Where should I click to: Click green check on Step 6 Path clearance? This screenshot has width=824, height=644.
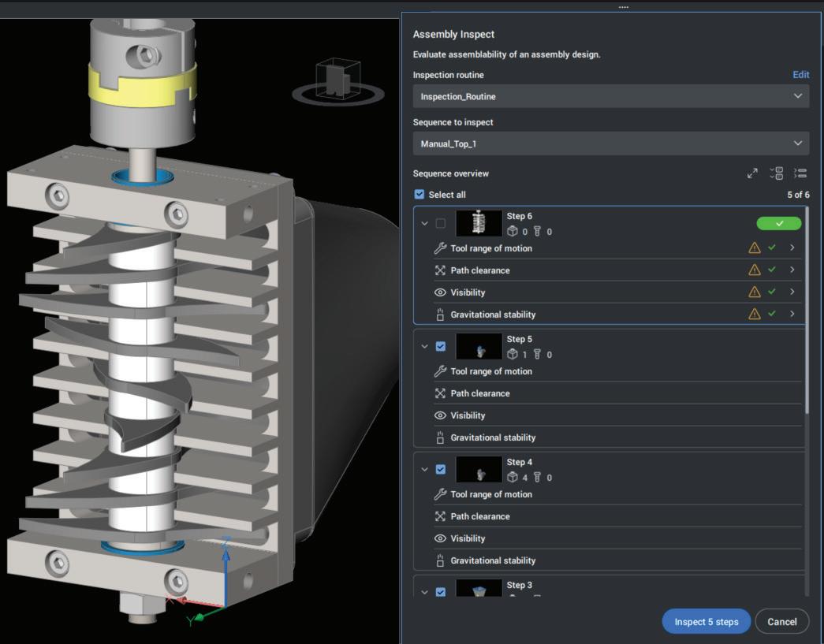pyautogui.click(x=771, y=270)
